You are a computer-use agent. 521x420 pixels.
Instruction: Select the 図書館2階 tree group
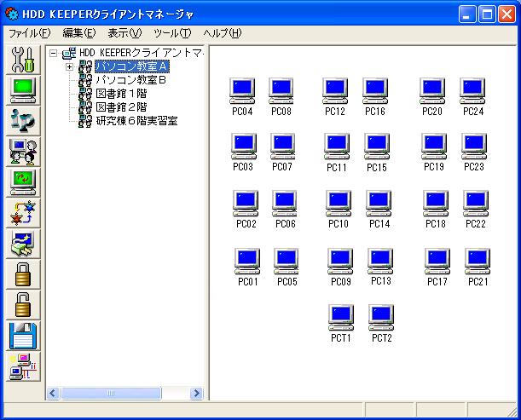pyautogui.click(x=121, y=107)
